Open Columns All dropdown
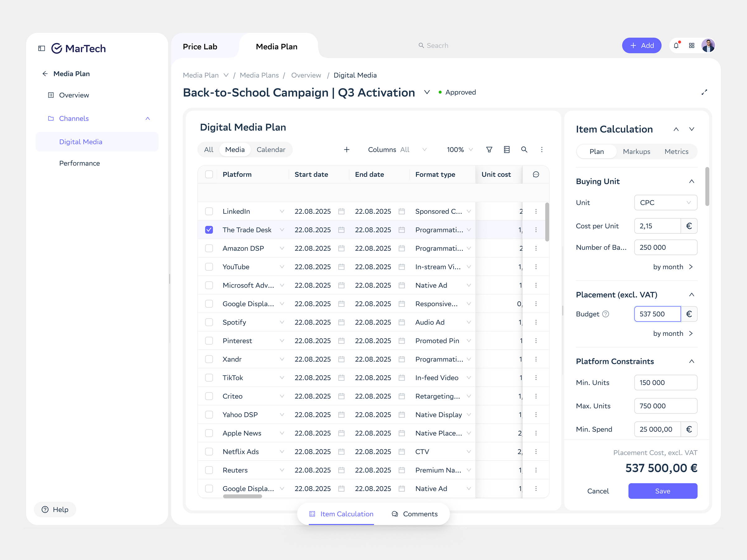 click(397, 150)
